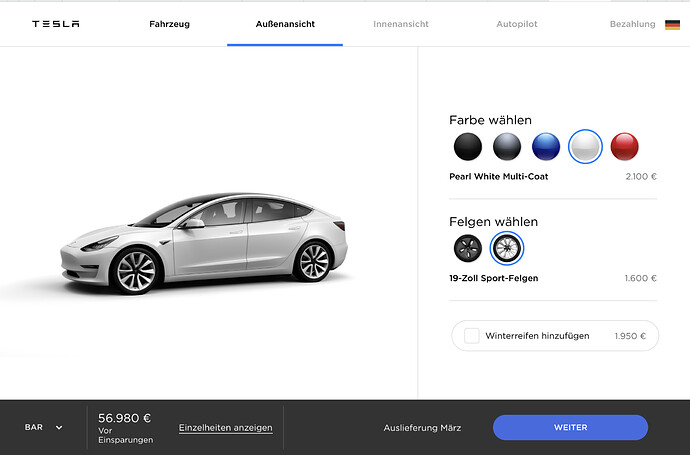Open the Fahrzeug tab

(169, 24)
